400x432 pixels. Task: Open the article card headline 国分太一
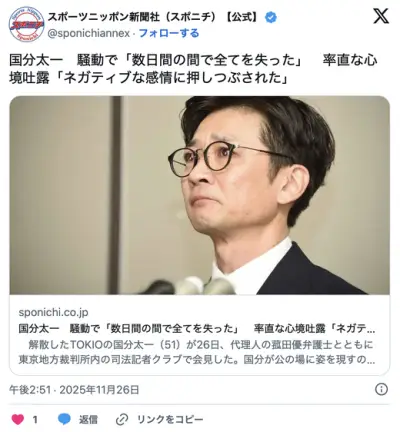[x=197, y=329]
